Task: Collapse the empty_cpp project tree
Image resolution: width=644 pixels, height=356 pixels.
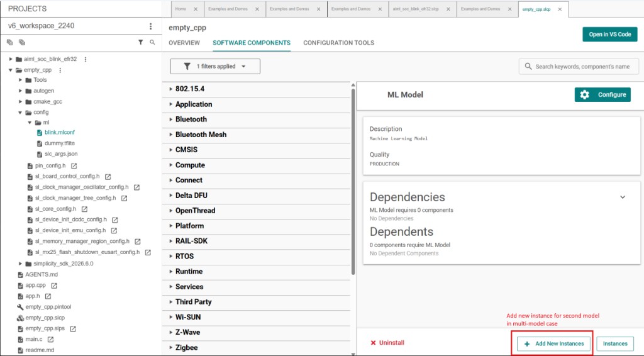Action: coord(11,70)
